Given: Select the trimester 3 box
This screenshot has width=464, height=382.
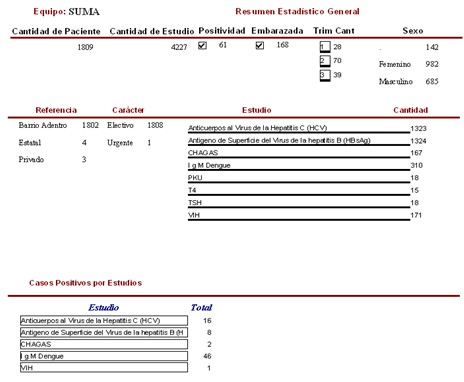Looking at the screenshot, I should [325, 75].
